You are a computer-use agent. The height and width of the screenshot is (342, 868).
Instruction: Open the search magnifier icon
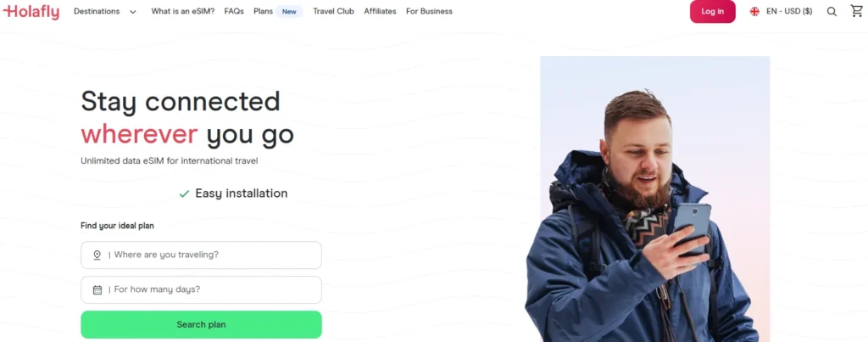(x=832, y=12)
